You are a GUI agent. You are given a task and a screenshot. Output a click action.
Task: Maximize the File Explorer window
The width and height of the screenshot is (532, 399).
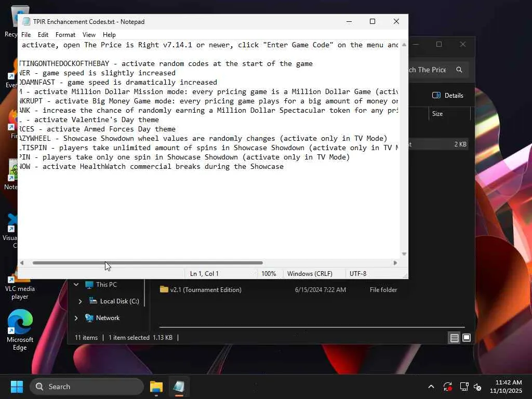point(438,44)
